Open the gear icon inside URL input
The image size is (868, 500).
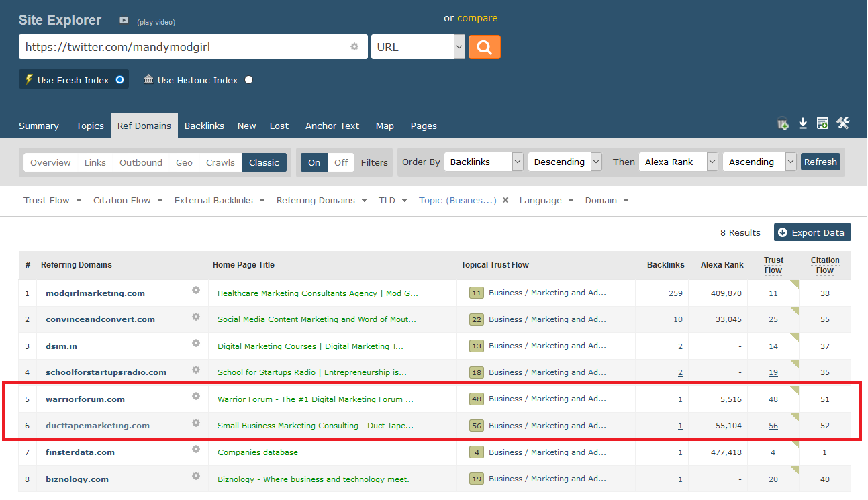354,46
